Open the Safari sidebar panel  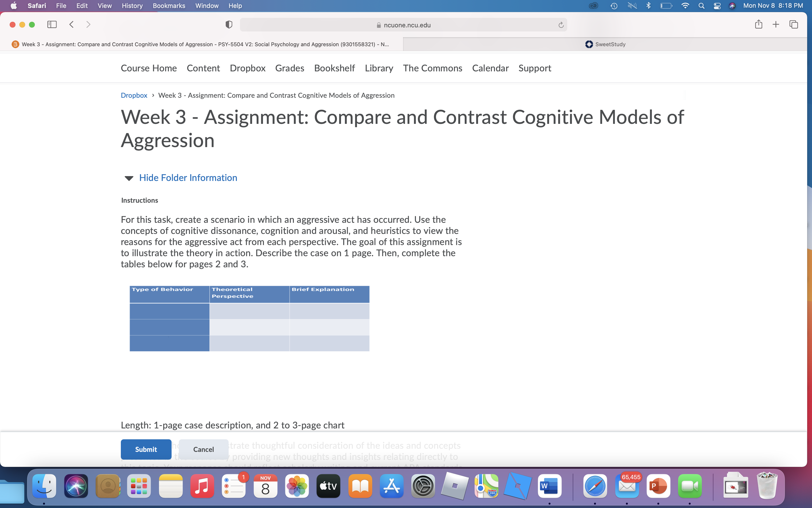pyautogui.click(x=52, y=24)
